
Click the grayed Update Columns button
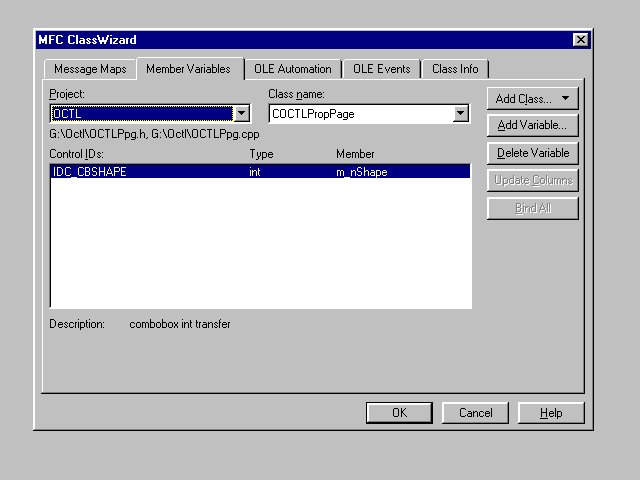point(532,181)
